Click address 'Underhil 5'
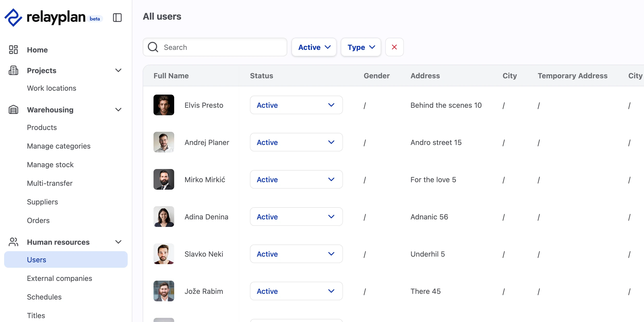Image resolution: width=644 pixels, height=322 pixels. coord(428,254)
